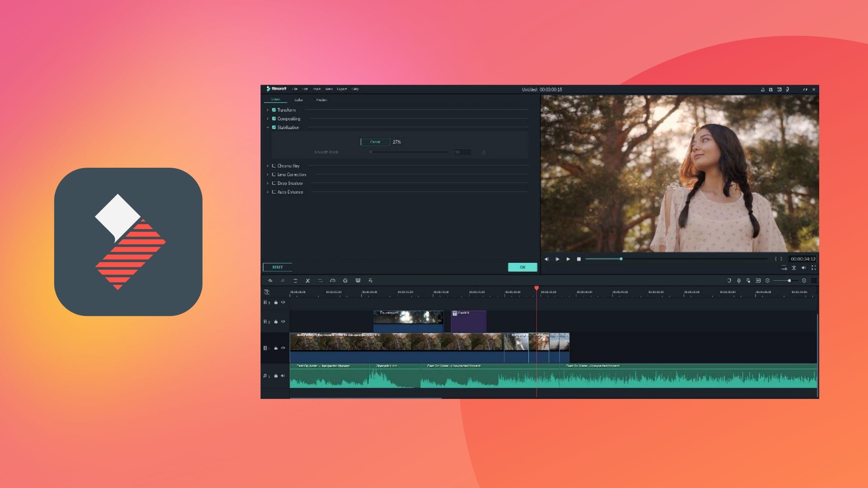Click the Play button in preview
The image size is (868, 488).
[x=568, y=259]
